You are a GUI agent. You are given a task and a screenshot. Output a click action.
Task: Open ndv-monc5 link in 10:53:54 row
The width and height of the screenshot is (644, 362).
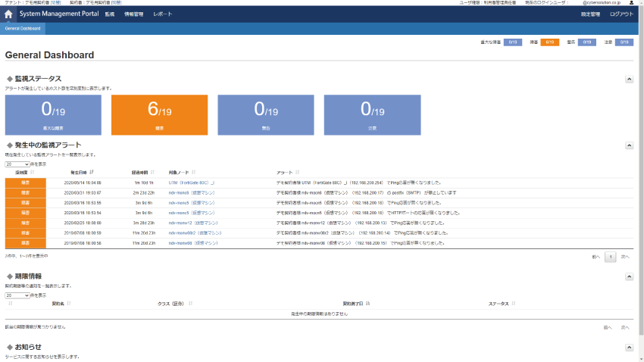click(x=192, y=213)
